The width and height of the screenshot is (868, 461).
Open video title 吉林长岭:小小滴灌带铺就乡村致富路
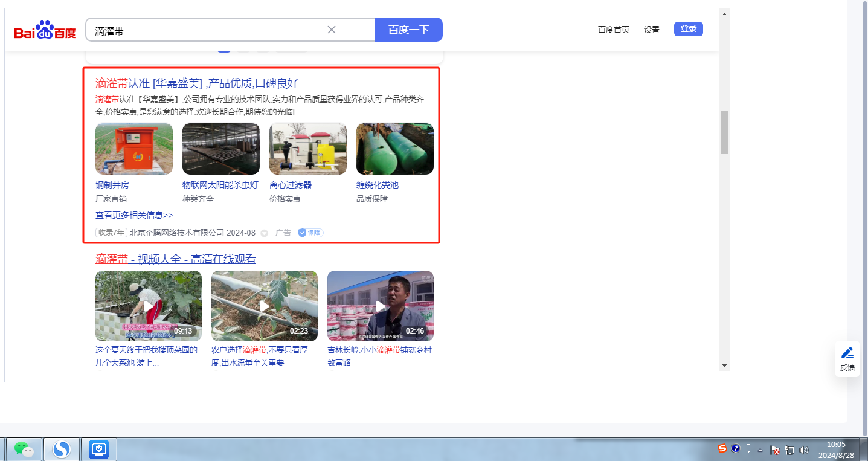(x=379, y=356)
